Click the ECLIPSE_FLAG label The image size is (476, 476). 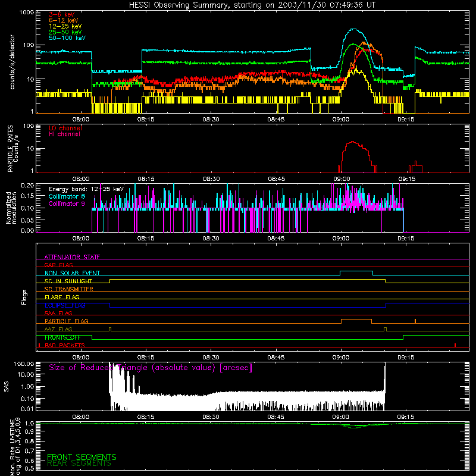pyautogui.click(x=65, y=305)
